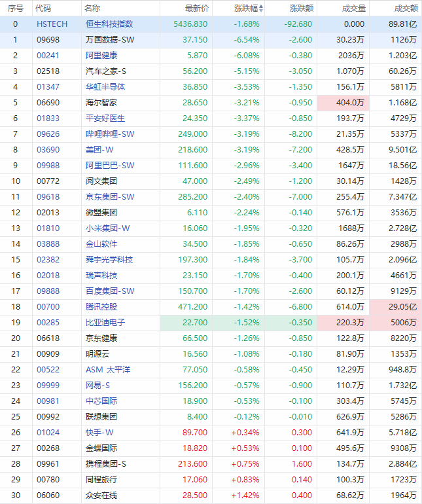Open ASM 太平洋 stock
422x504 pixels.
tap(108, 370)
